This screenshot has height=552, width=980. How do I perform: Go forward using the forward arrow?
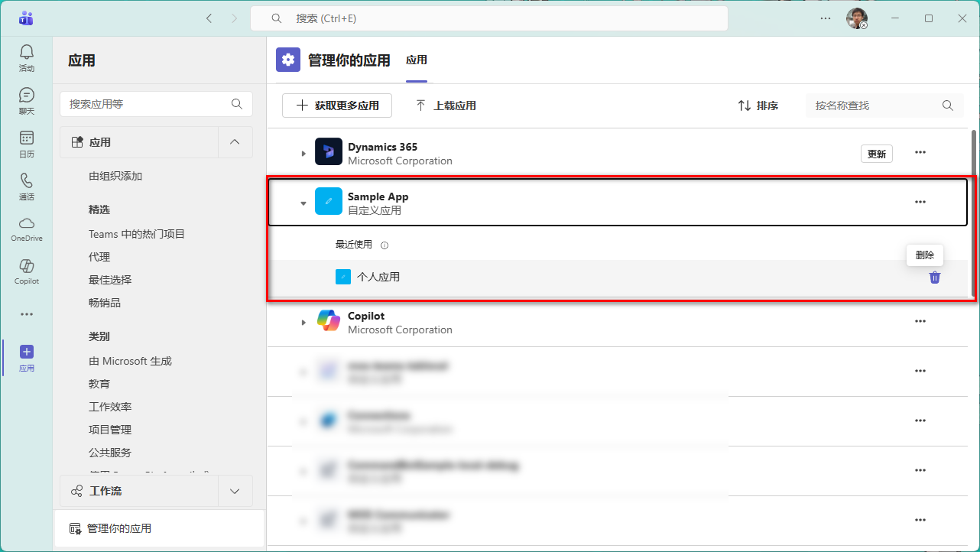click(x=235, y=18)
